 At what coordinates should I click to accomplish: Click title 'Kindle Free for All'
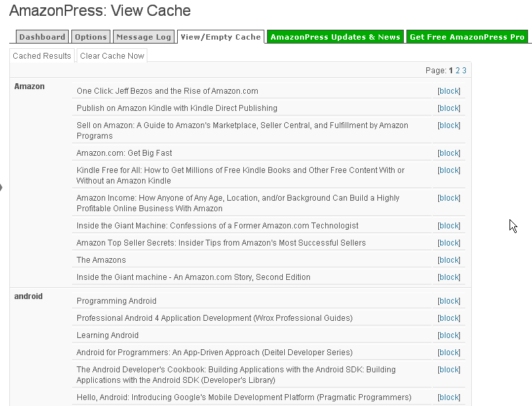click(x=241, y=175)
